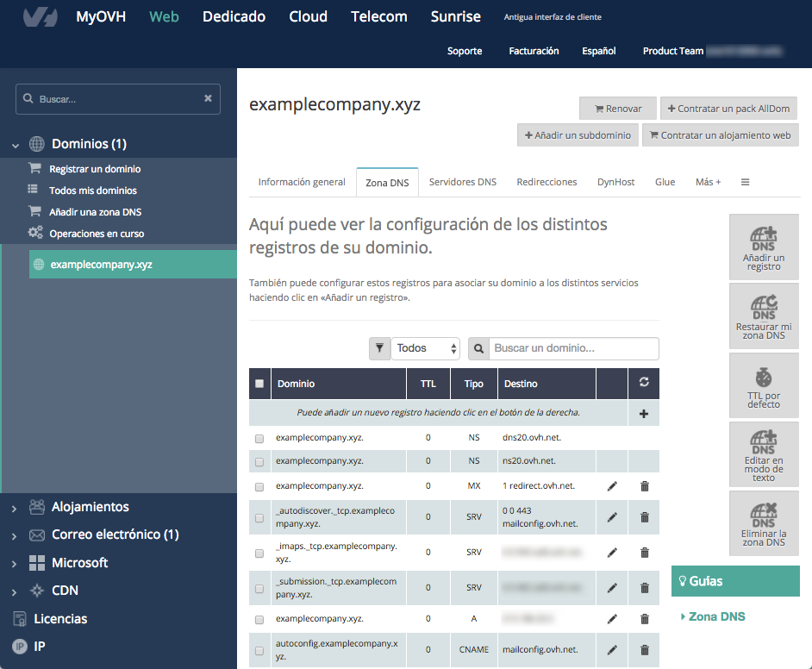Click TTL por defecto timer icon
Screen dimensions: 812x669
(764, 385)
